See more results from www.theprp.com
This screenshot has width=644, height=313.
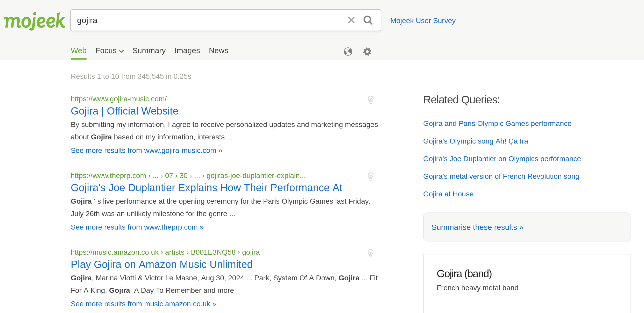[137, 227]
